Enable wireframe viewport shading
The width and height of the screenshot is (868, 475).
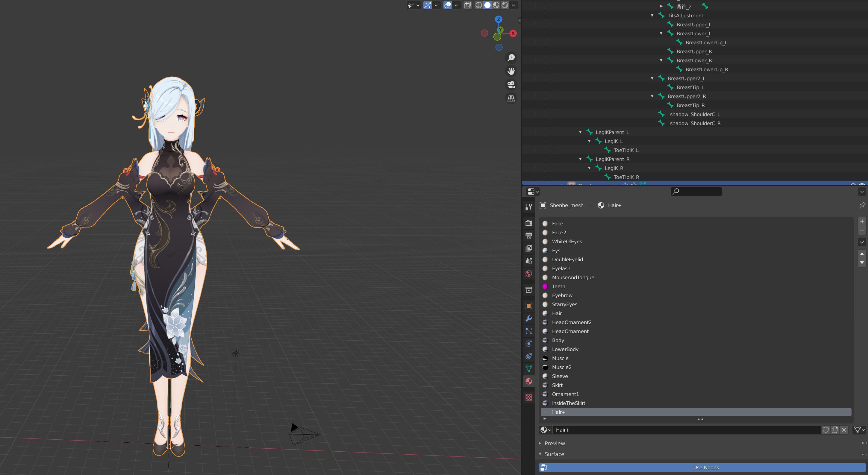point(478,5)
